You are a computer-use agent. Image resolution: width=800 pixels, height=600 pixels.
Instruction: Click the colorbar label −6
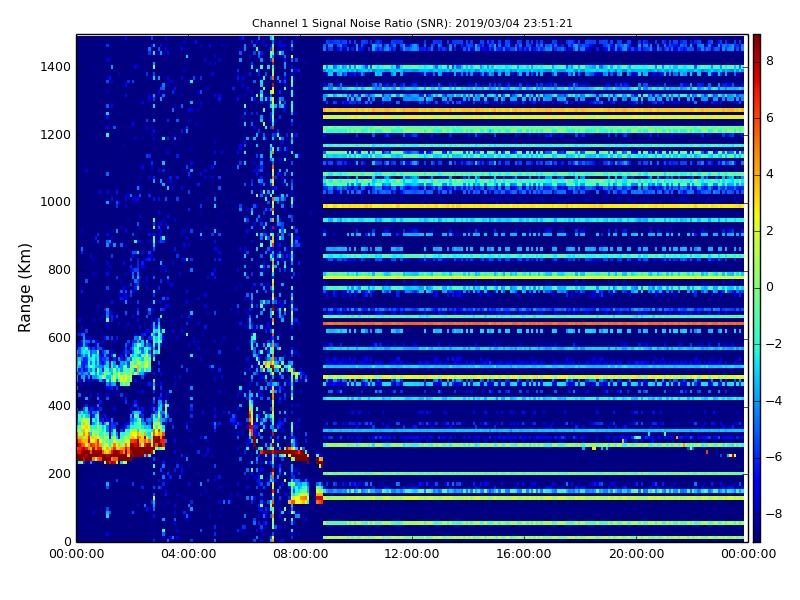(774, 457)
